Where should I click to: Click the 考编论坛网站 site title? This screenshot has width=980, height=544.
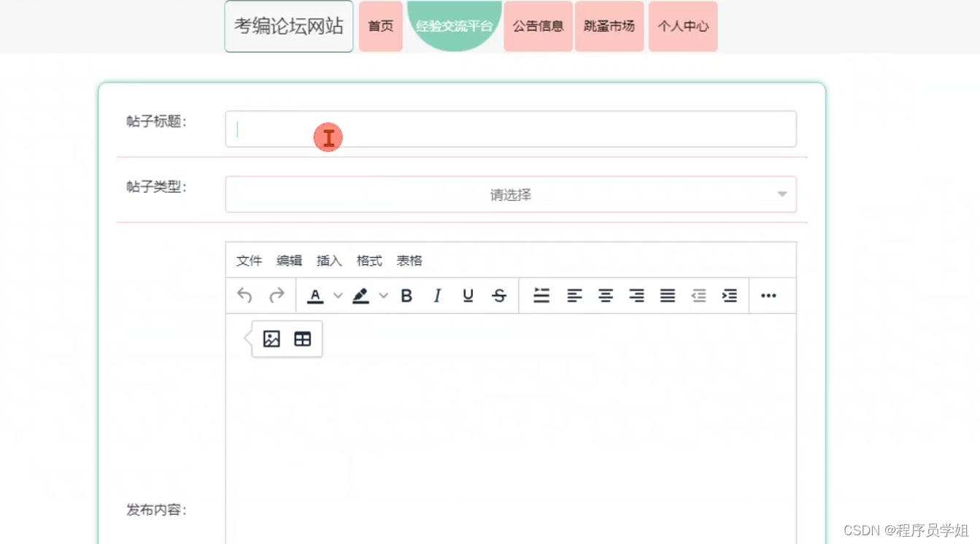[289, 26]
